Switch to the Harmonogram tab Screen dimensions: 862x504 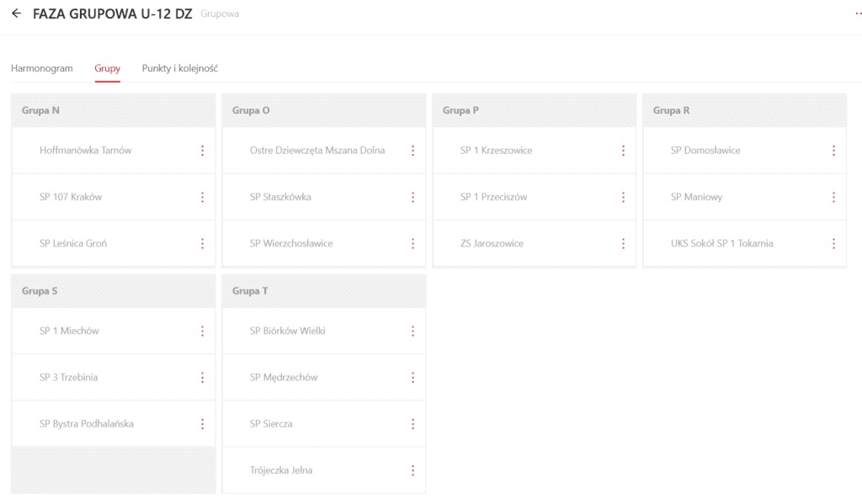click(42, 68)
